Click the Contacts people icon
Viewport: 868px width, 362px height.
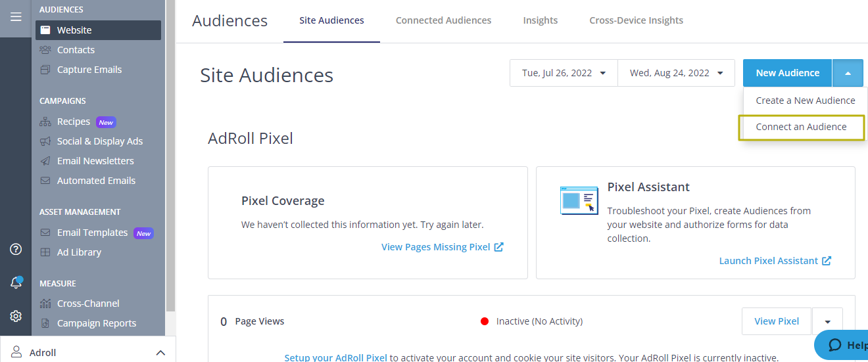[x=45, y=50]
